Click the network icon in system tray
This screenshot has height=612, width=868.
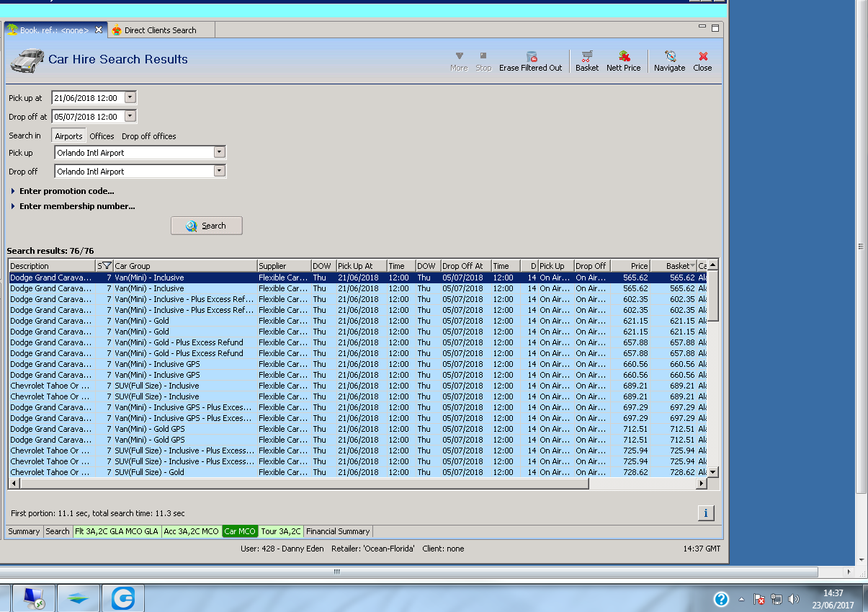point(777,599)
